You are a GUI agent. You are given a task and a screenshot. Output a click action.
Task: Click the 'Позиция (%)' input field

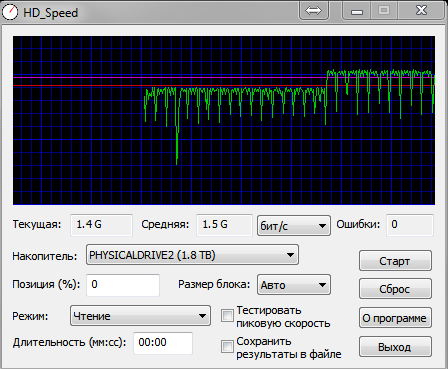(x=123, y=285)
